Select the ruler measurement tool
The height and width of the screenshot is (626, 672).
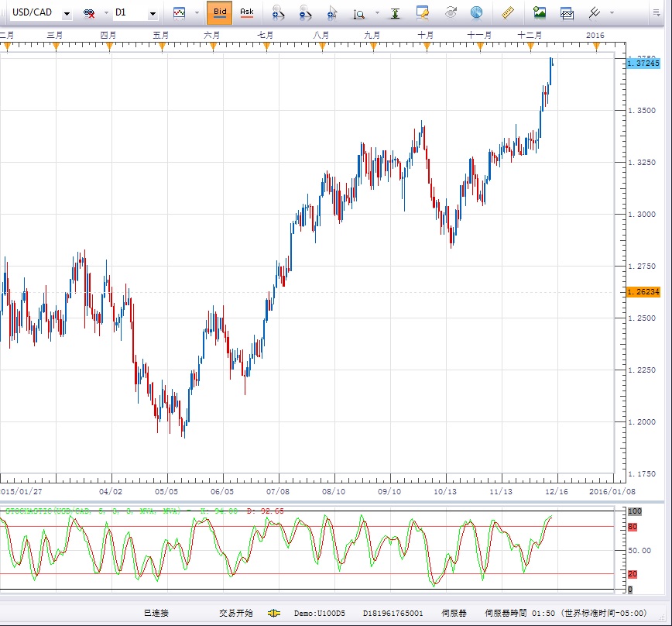(x=508, y=13)
